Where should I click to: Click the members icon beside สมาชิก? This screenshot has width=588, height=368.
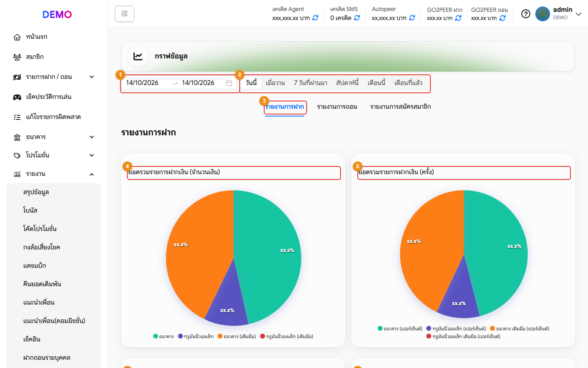point(17,57)
